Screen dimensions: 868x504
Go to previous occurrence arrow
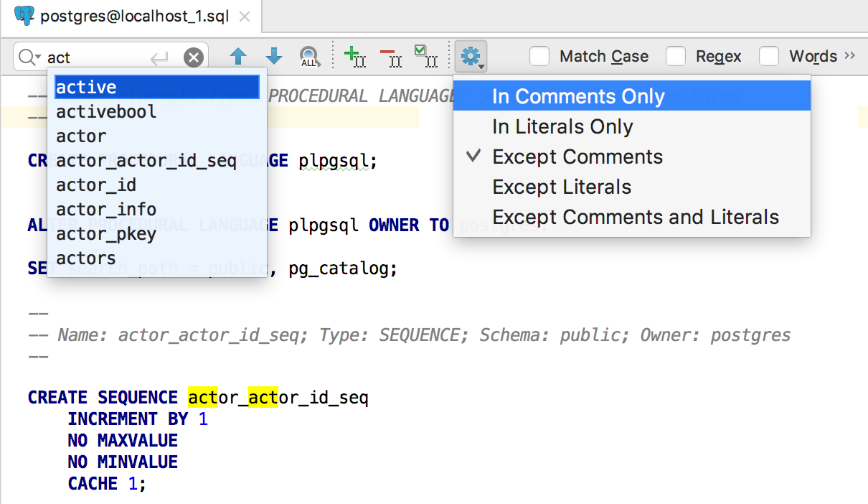pyautogui.click(x=237, y=57)
